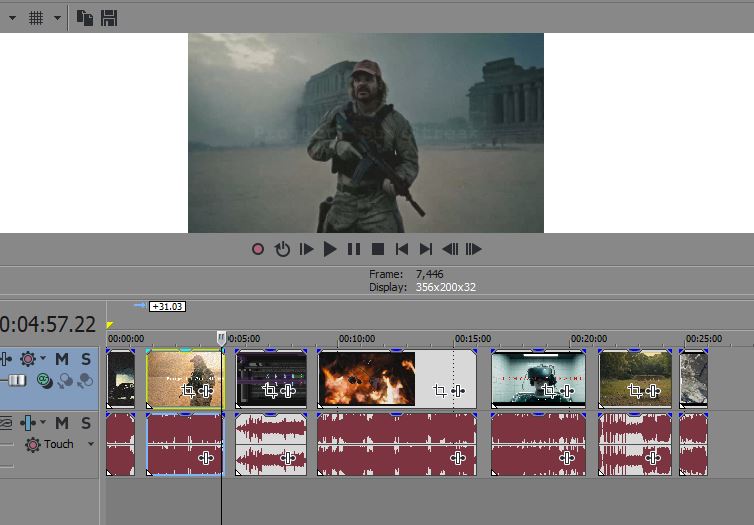Image resolution: width=754 pixels, height=525 pixels.
Task: Open audio FX on soldier clip's audio event
Action: [x=206, y=458]
